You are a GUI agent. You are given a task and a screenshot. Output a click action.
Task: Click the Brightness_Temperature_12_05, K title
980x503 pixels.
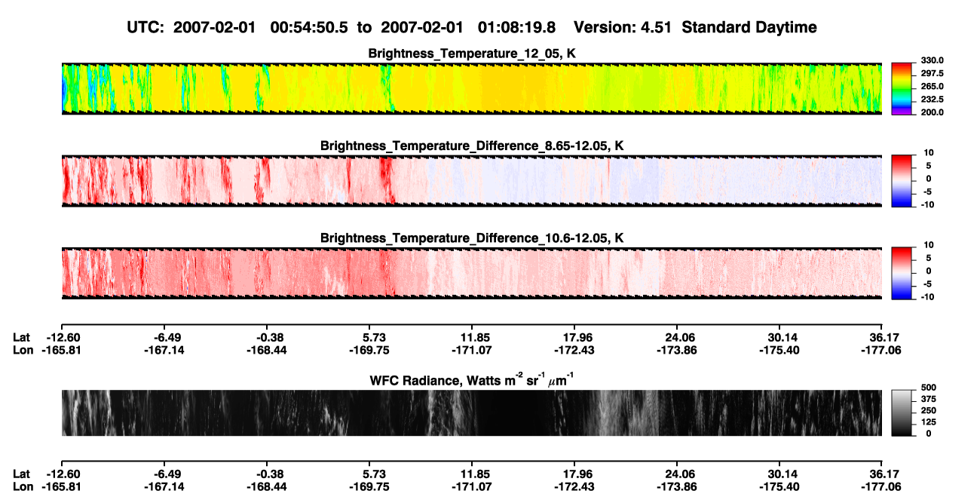coord(472,54)
